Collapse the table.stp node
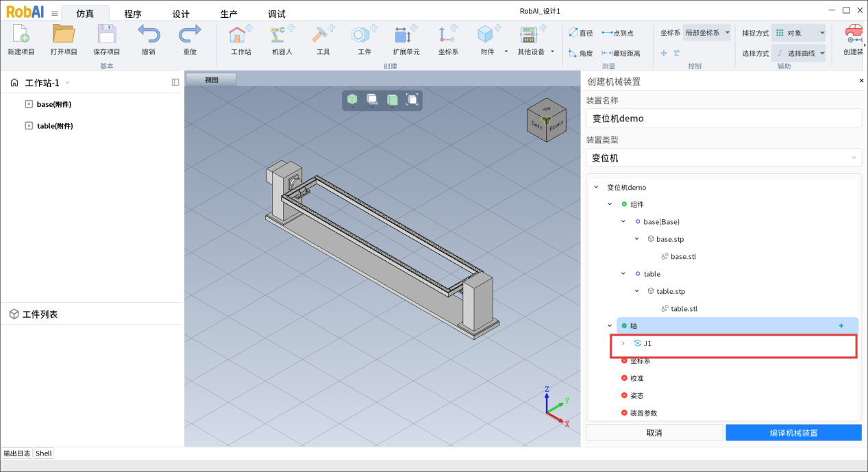The width and height of the screenshot is (868, 472). point(636,291)
